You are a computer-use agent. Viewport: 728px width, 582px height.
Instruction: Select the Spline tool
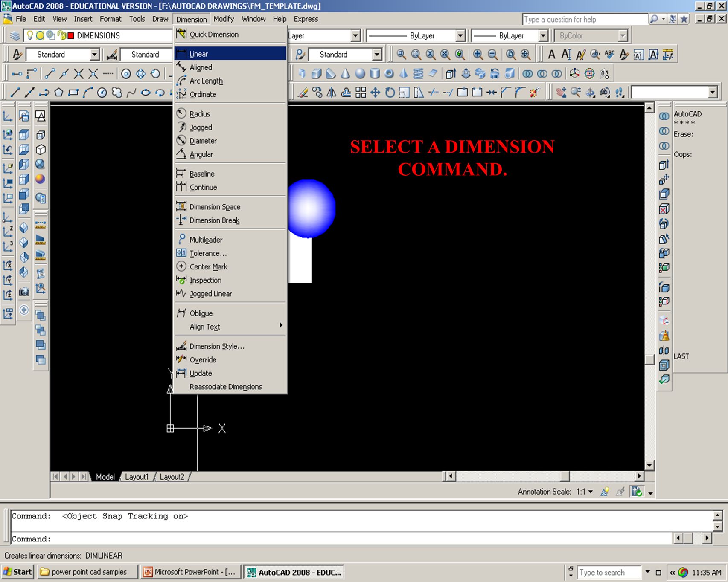pos(131,92)
